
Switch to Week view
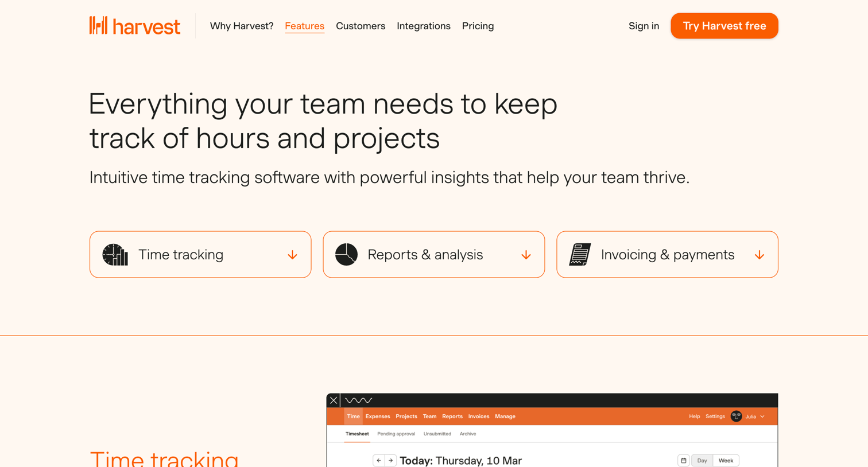coord(726,461)
